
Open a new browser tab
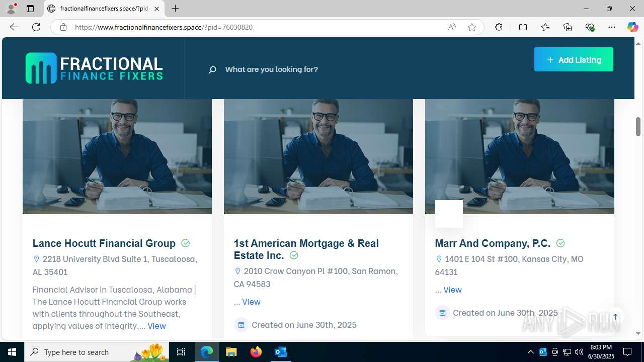point(175,9)
